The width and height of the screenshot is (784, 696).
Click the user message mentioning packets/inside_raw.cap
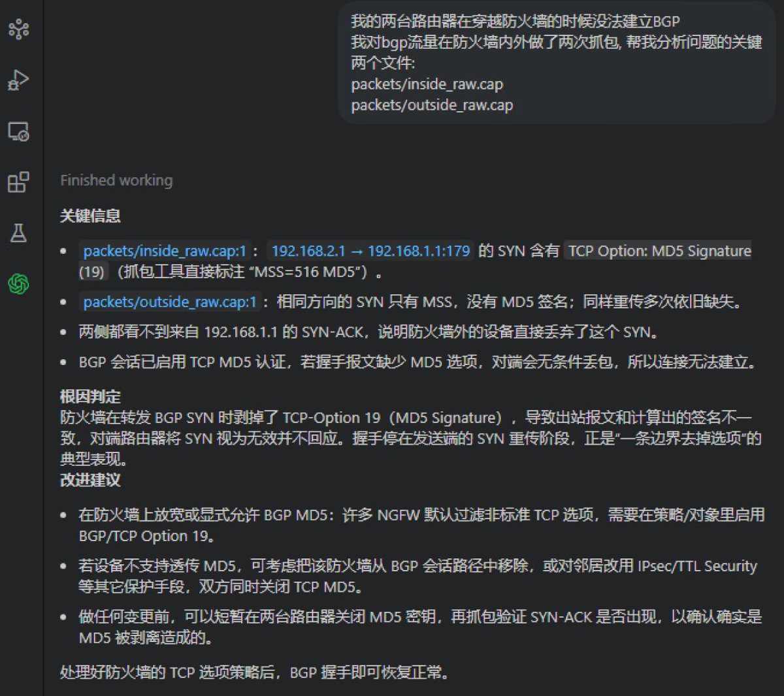pyautogui.click(x=557, y=63)
